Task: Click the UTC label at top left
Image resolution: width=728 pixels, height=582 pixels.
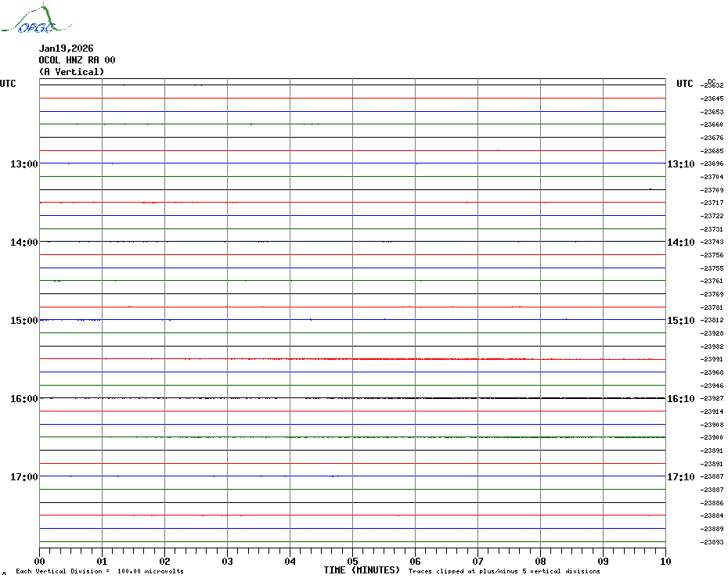Action: pyautogui.click(x=8, y=84)
